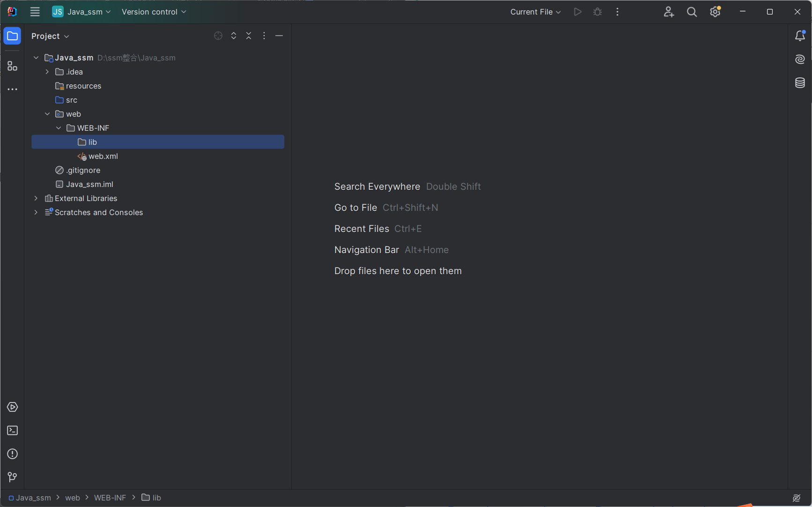Open the Problems tool window
Image resolution: width=812 pixels, height=507 pixels.
(x=12, y=454)
